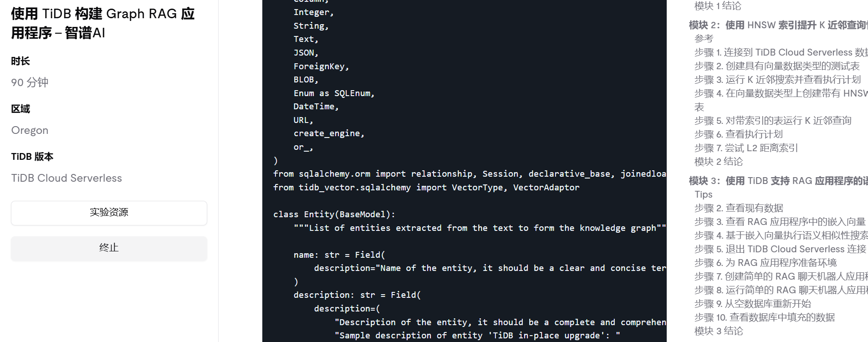The width and height of the screenshot is (868, 342).
Task: Open 步骤 9 从空数据库重新开始
Action: pos(752,304)
